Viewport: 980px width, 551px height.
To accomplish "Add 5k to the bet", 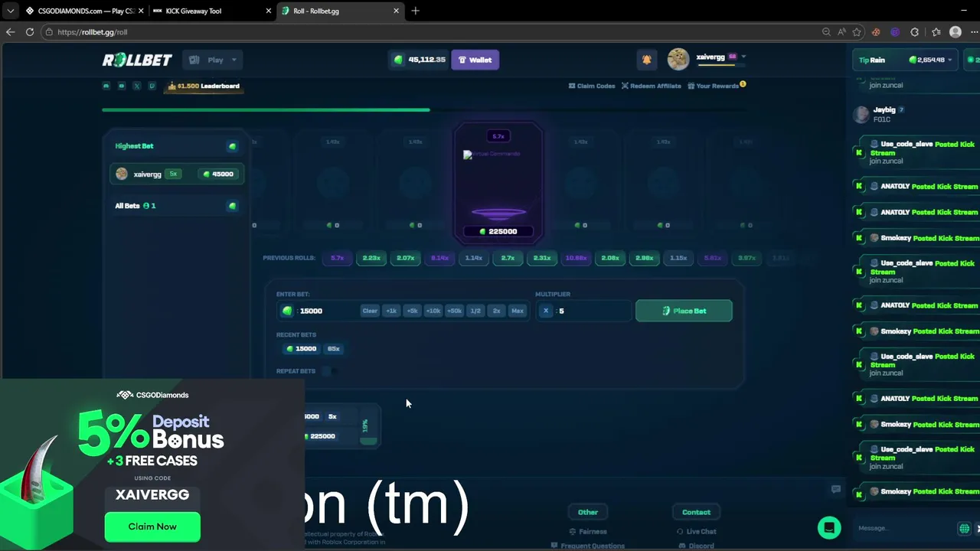I will click(412, 311).
